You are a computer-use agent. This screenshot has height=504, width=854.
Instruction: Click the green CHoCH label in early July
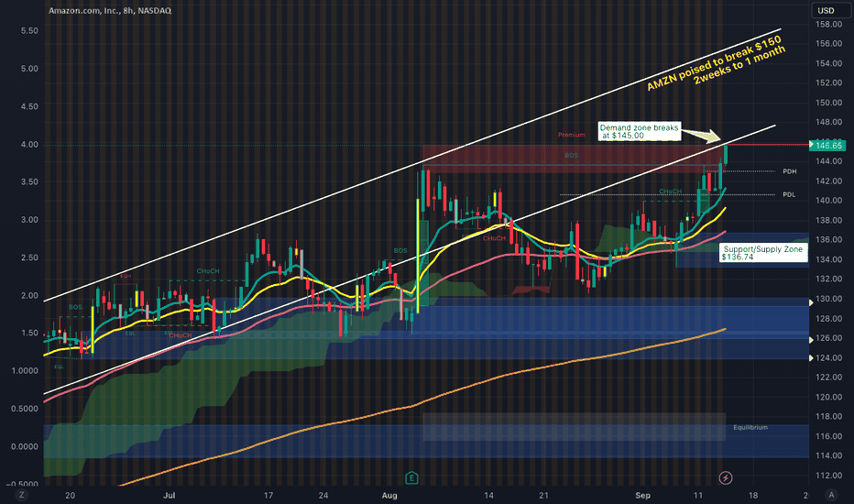208,271
